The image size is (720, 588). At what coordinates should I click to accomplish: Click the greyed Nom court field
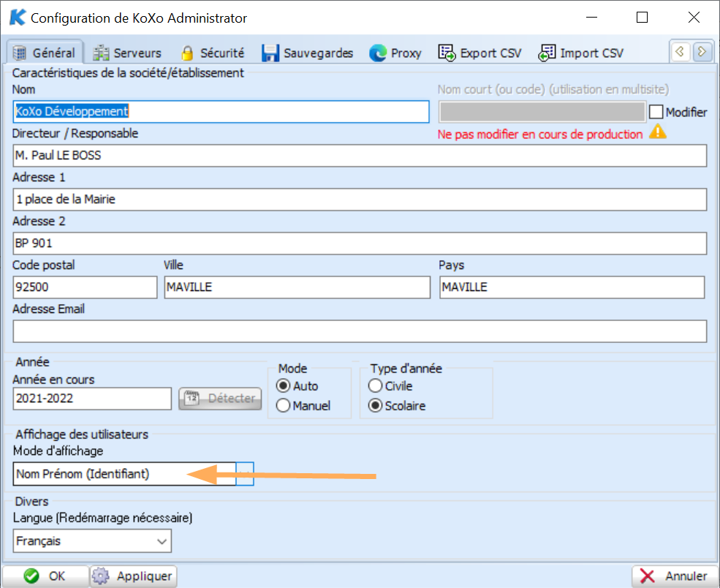click(x=542, y=112)
